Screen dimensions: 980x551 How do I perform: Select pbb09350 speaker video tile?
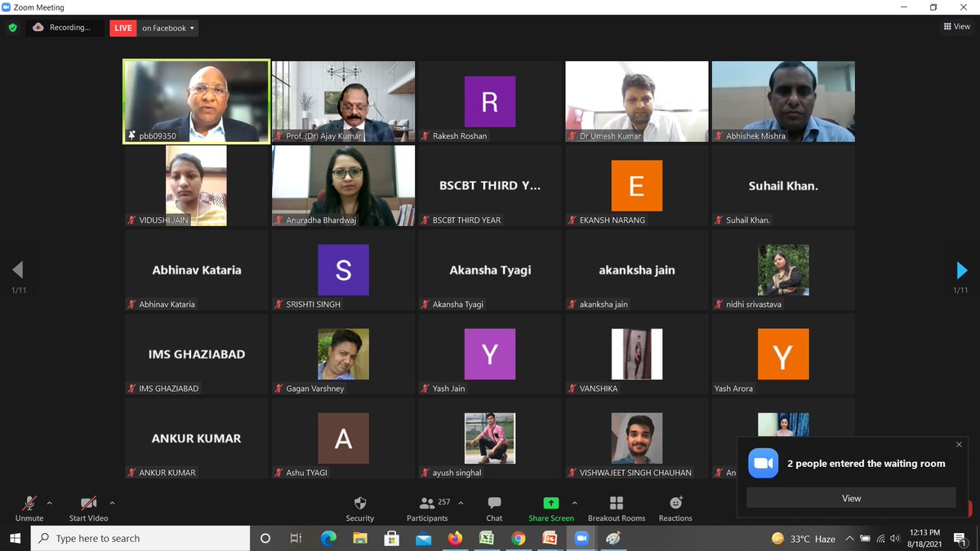point(196,101)
